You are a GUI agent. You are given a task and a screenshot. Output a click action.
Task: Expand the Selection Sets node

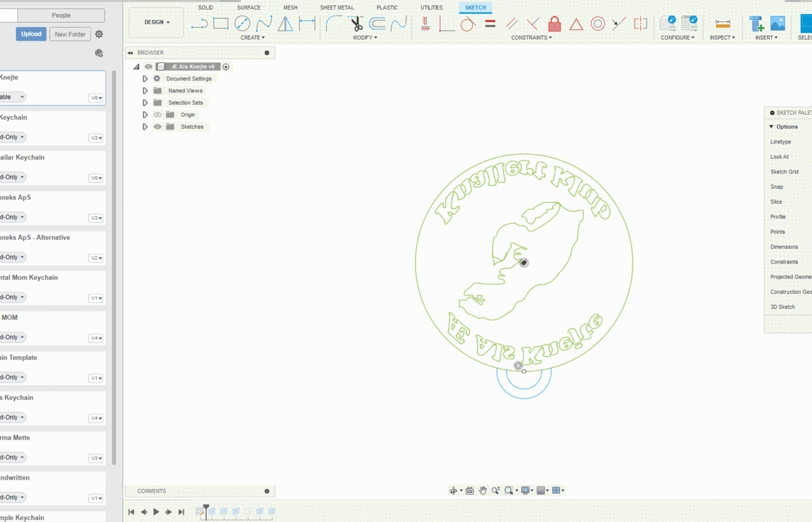145,102
